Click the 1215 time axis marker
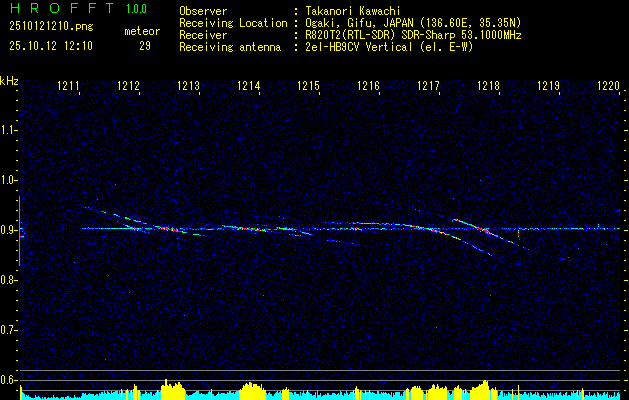The image size is (629, 400). click(x=308, y=85)
